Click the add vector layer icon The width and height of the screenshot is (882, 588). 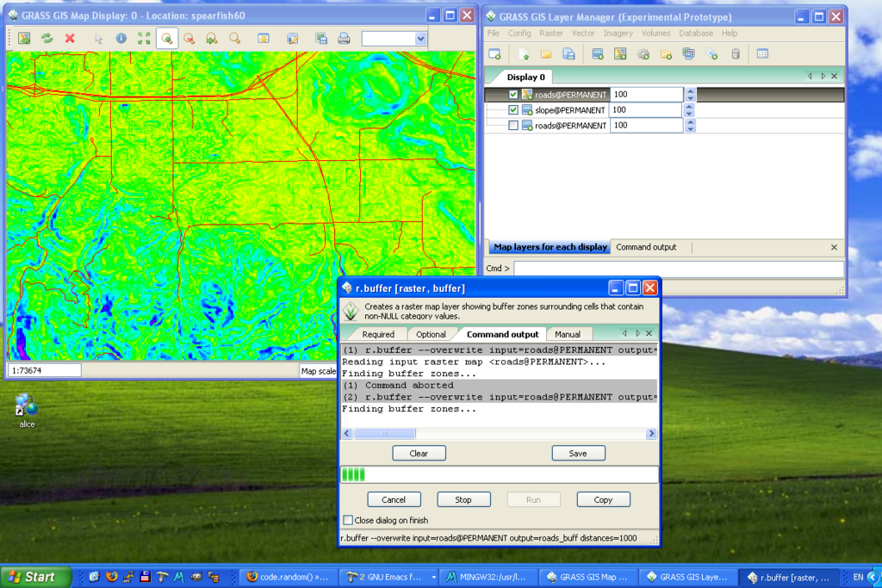click(x=620, y=54)
